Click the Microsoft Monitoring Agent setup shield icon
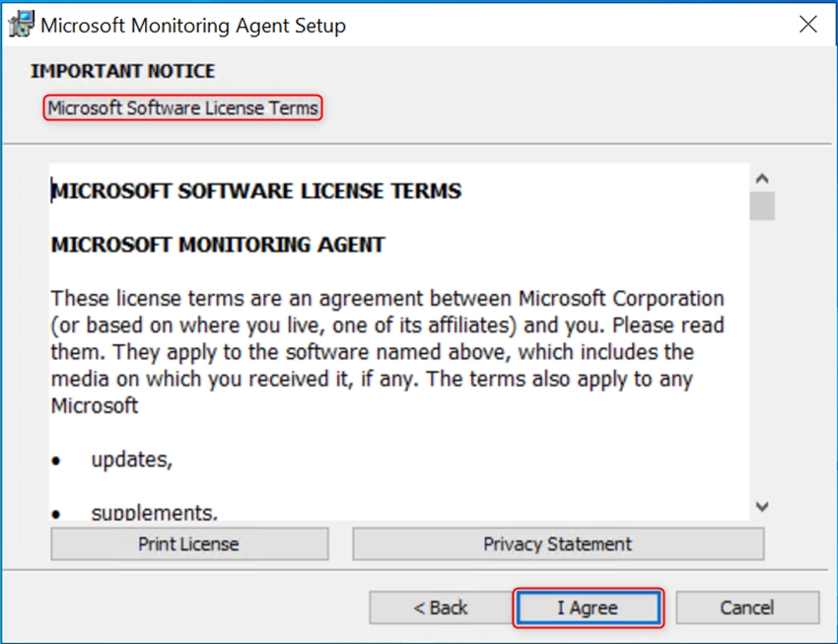The height and width of the screenshot is (644, 838). (x=21, y=24)
